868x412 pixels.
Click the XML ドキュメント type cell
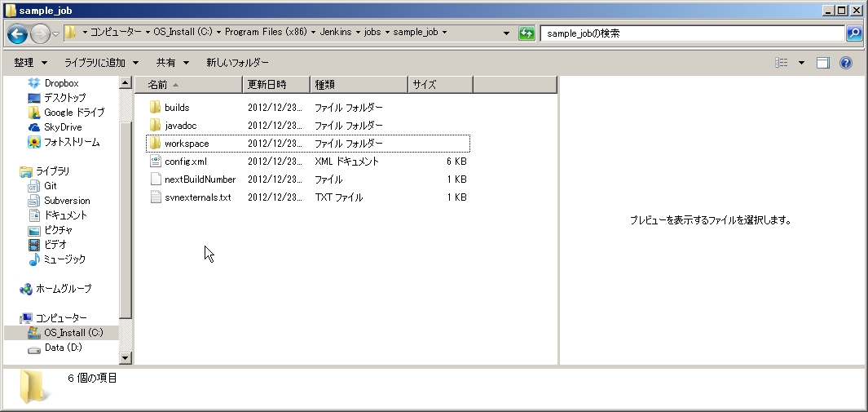pos(346,162)
